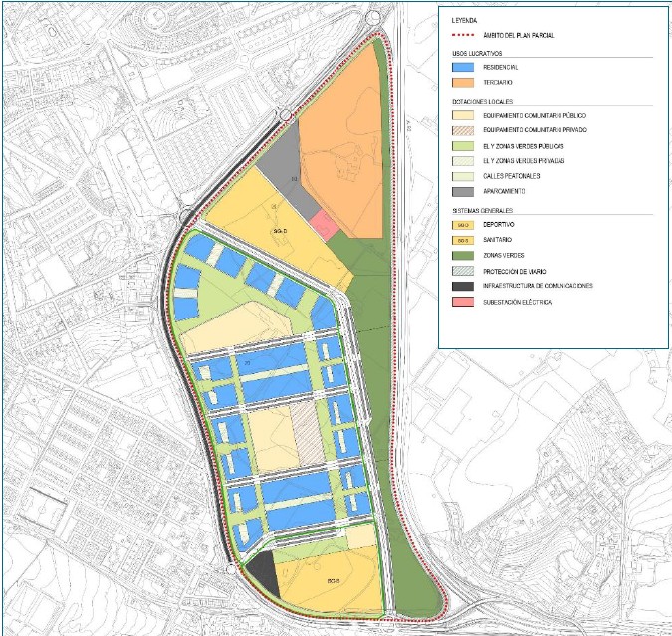Select the EL y Zonas Verdes Públicas swatch
The width and height of the screenshot is (672, 636).
pyautogui.click(x=463, y=146)
